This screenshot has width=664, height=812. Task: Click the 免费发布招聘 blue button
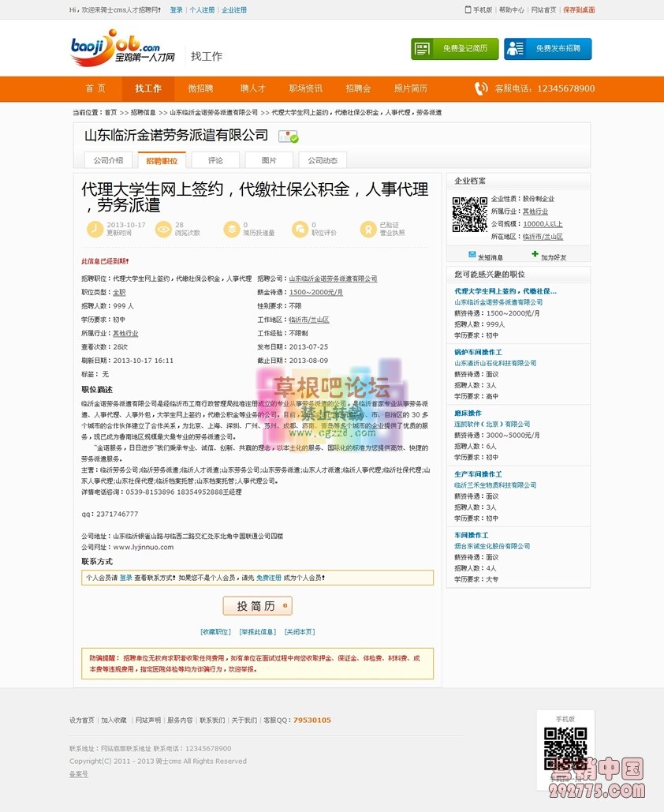pos(547,48)
